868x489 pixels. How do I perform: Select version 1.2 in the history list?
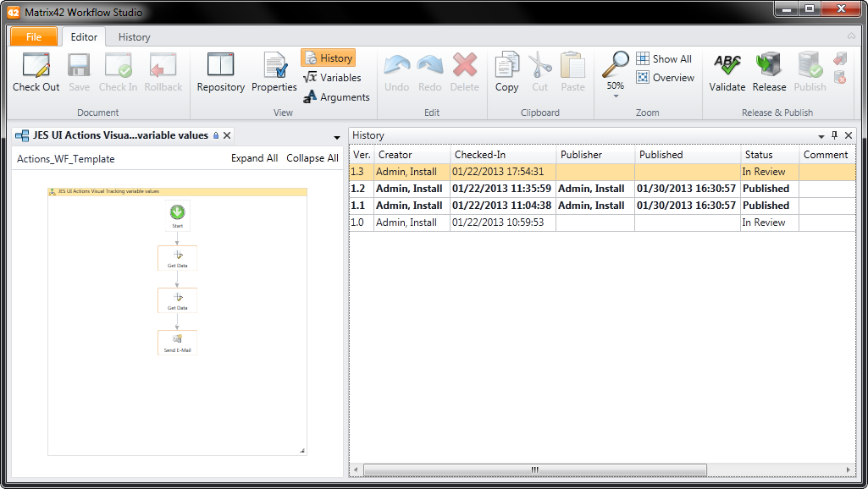coord(603,189)
